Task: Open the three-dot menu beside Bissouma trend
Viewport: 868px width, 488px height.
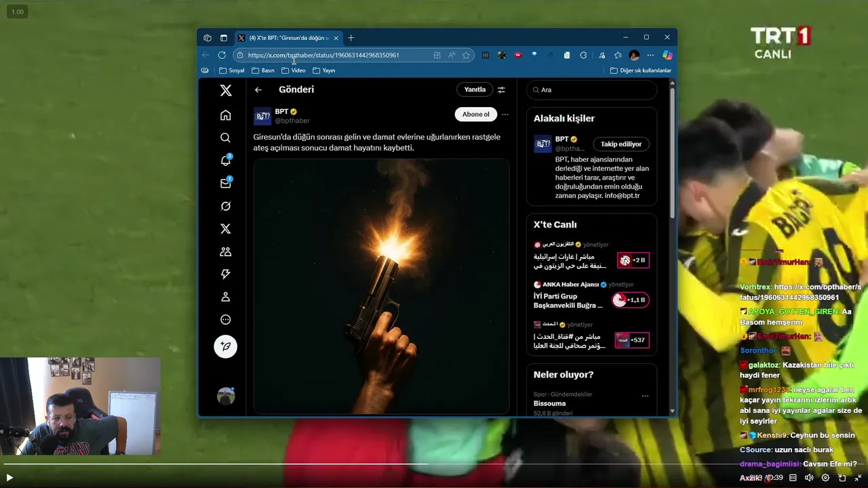Action: tap(645, 396)
